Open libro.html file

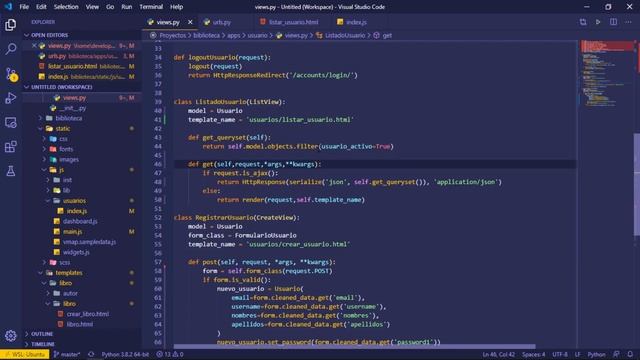79,324
